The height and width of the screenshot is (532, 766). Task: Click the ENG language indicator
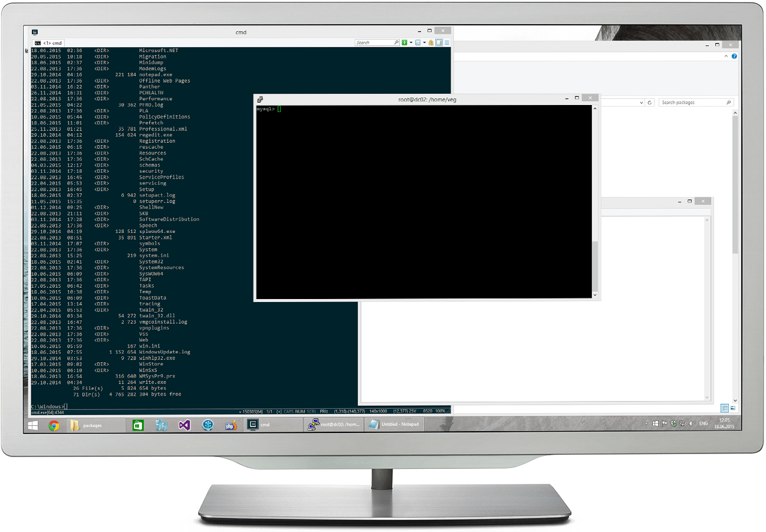click(x=703, y=423)
